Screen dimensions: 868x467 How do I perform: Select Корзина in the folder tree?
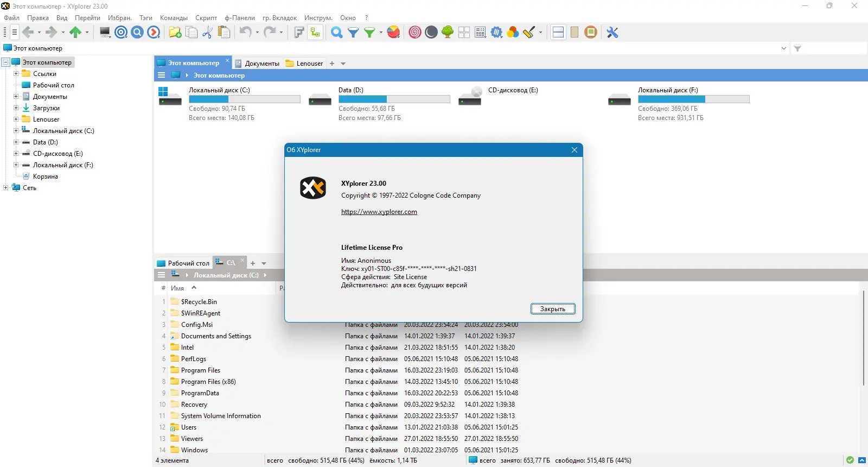point(46,176)
